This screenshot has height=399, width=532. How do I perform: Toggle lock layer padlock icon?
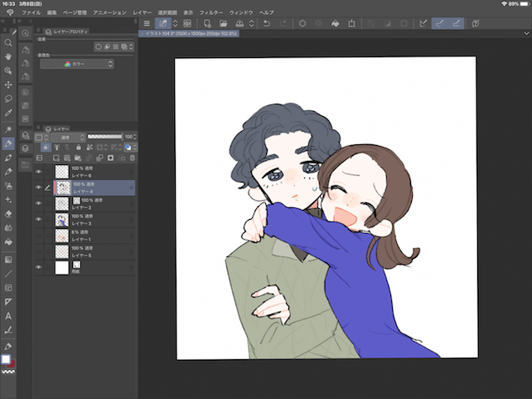(79, 148)
